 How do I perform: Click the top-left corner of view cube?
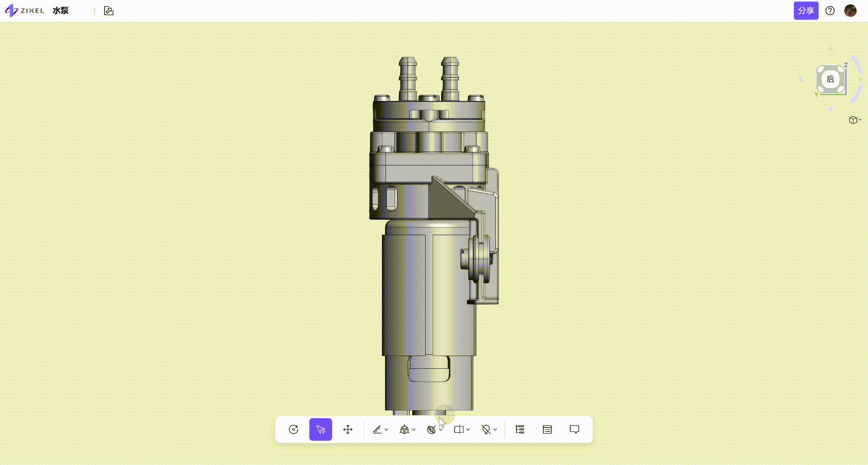tap(820, 69)
